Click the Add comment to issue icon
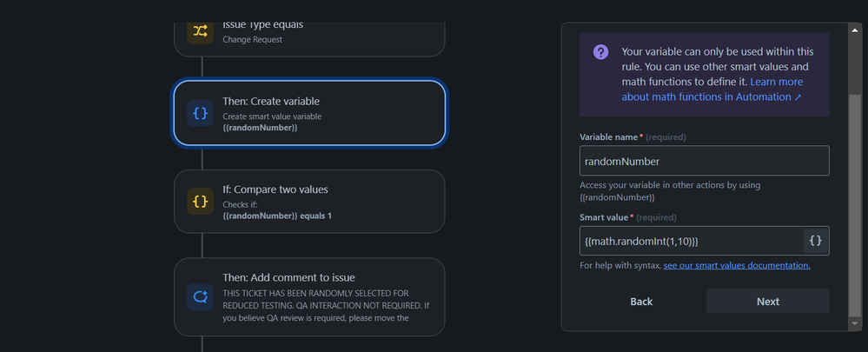 tap(201, 296)
